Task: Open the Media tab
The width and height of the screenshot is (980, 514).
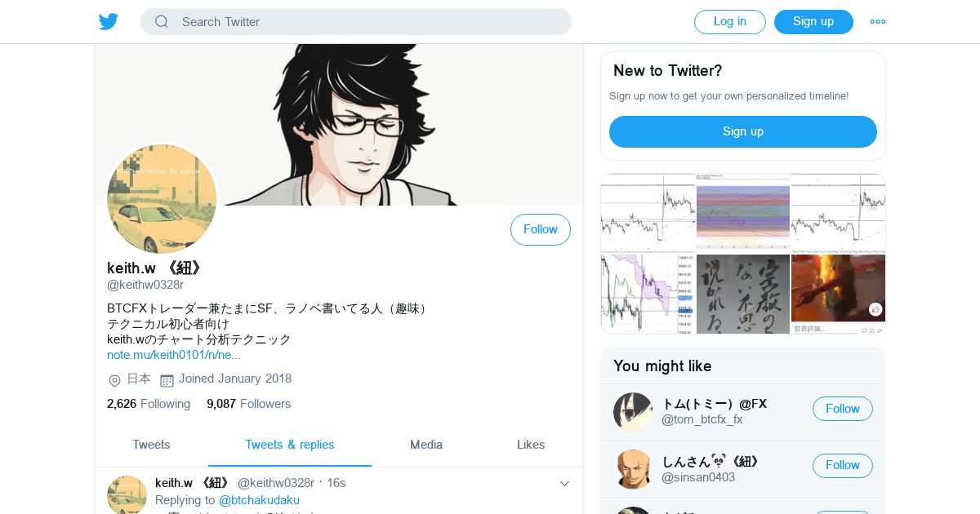Action: [x=426, y=445]
